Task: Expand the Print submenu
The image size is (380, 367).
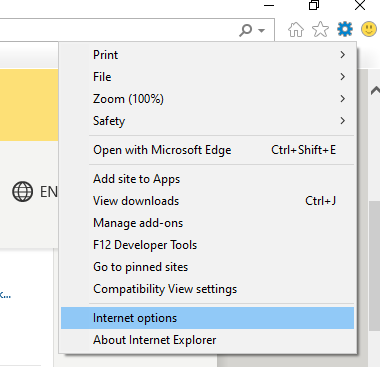Action: click(207, 55)
